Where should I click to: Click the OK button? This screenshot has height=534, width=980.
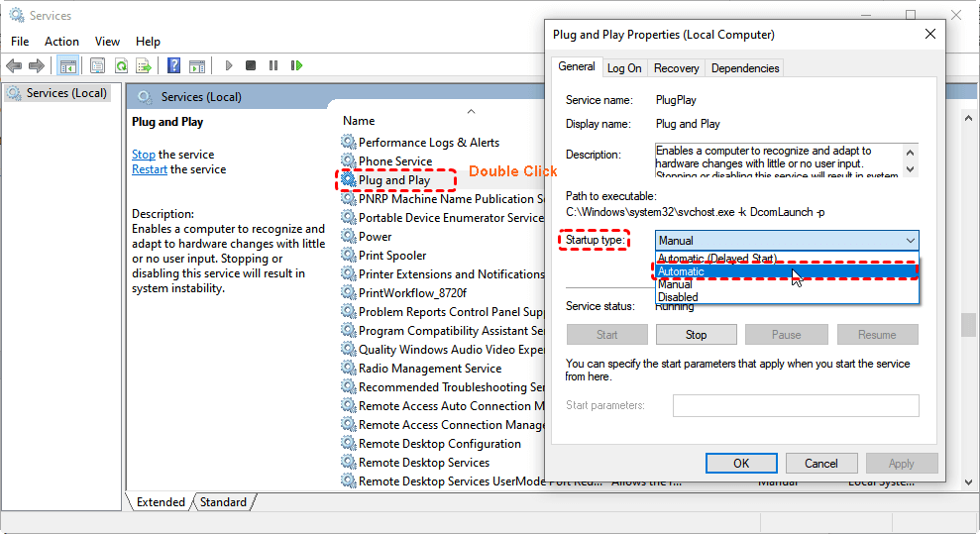coord(741,463)
